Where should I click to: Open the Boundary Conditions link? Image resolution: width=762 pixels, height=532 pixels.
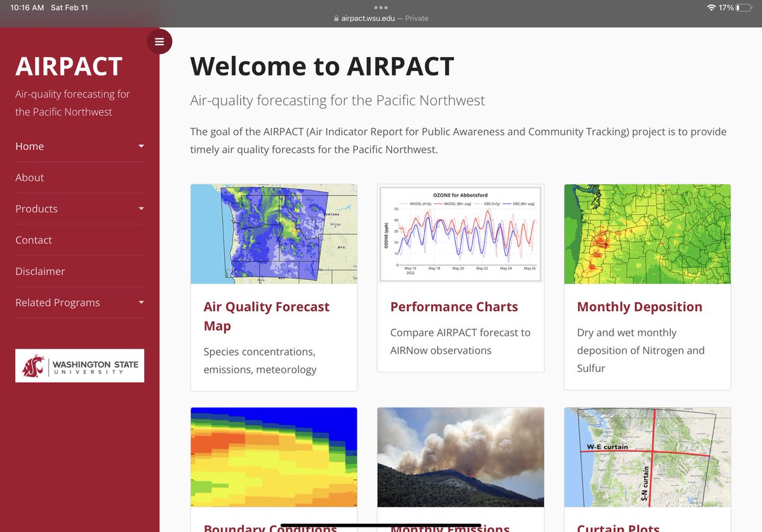coord(271,528)
